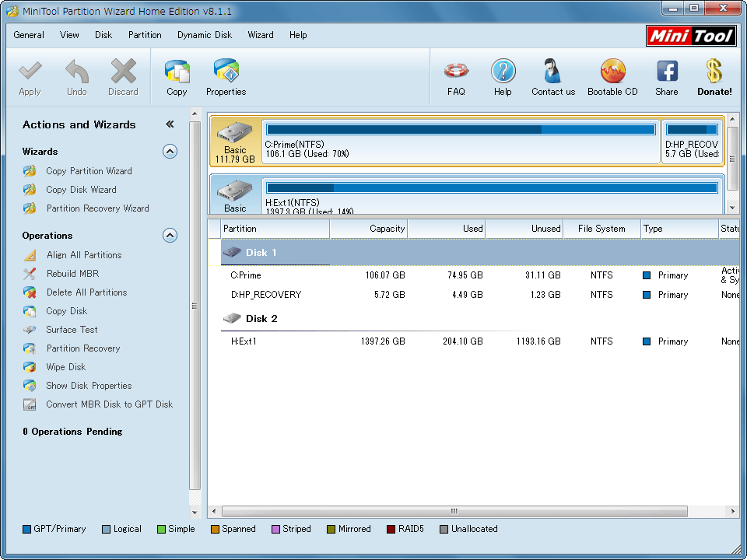Click the 74.95 GB used value
The height and width of the screenshot is (560, 747).
click(x=465, y=275)
